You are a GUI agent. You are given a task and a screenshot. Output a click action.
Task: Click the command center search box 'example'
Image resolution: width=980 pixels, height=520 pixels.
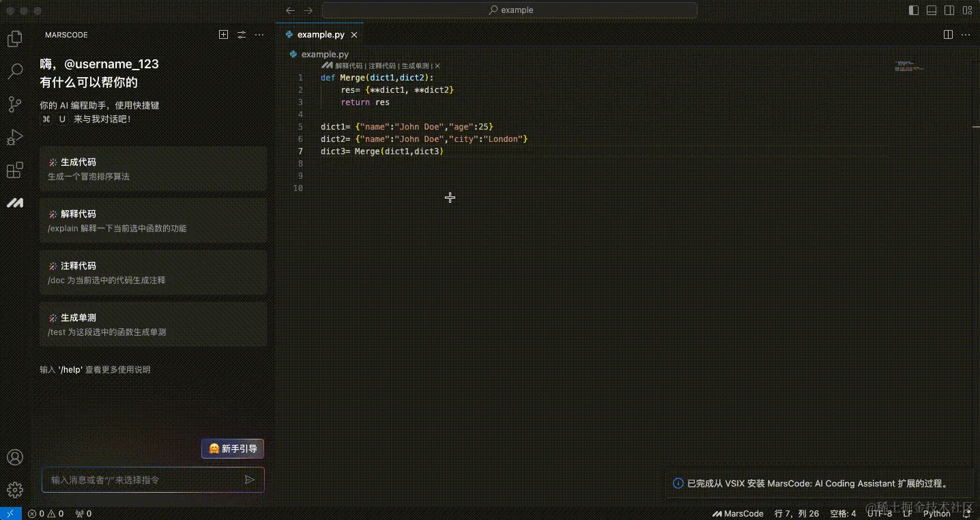coord(509,10)
